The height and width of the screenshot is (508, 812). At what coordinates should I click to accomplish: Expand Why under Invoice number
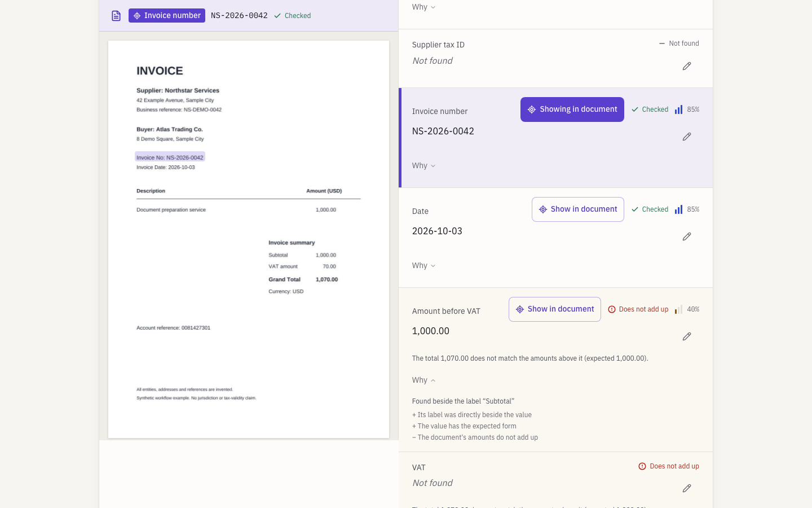[424, 166]
